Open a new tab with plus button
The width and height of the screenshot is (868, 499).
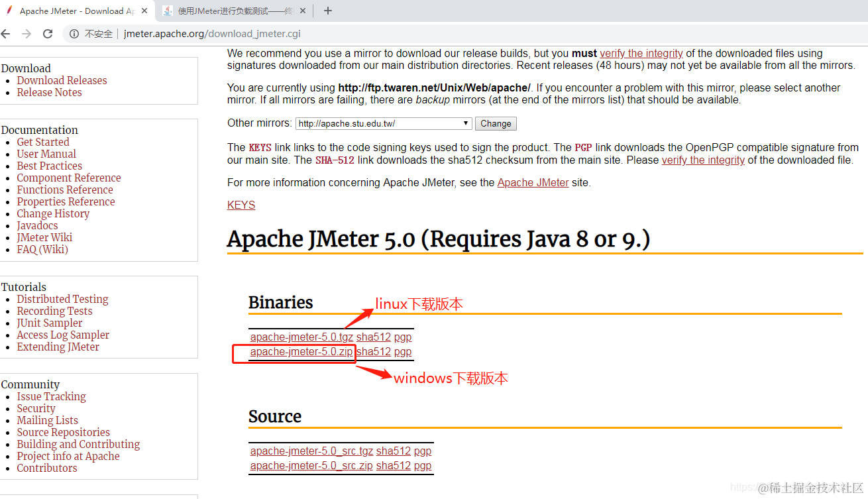coord(327,11)
